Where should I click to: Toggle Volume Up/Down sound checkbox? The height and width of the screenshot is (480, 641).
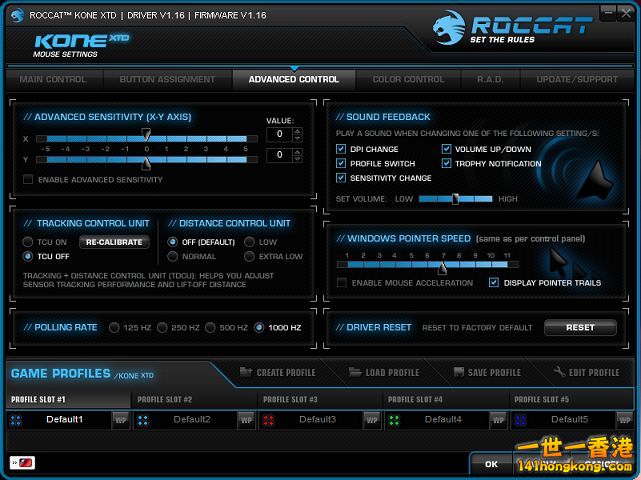tap(446, 149)
